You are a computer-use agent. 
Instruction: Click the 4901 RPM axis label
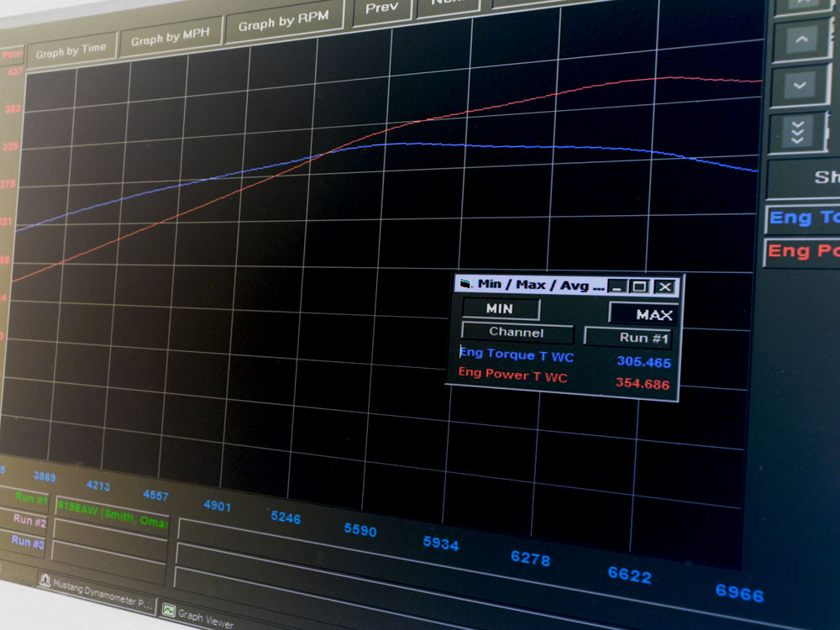click(218, 506)
